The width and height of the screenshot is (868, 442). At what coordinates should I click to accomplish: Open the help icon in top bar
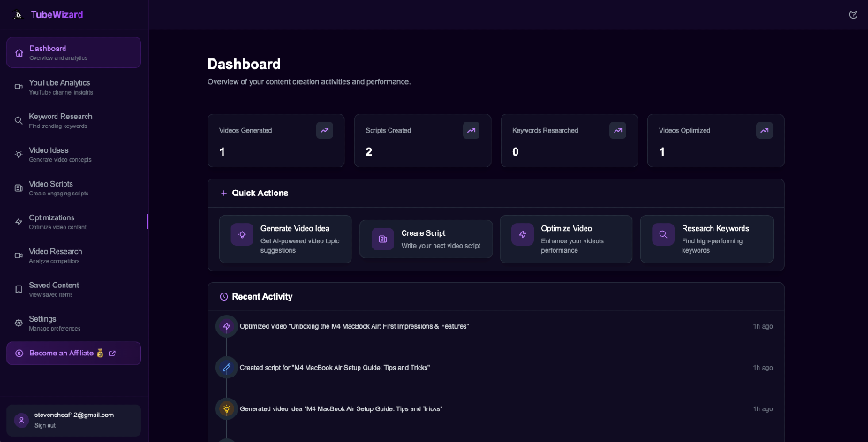tap(853, 15)
